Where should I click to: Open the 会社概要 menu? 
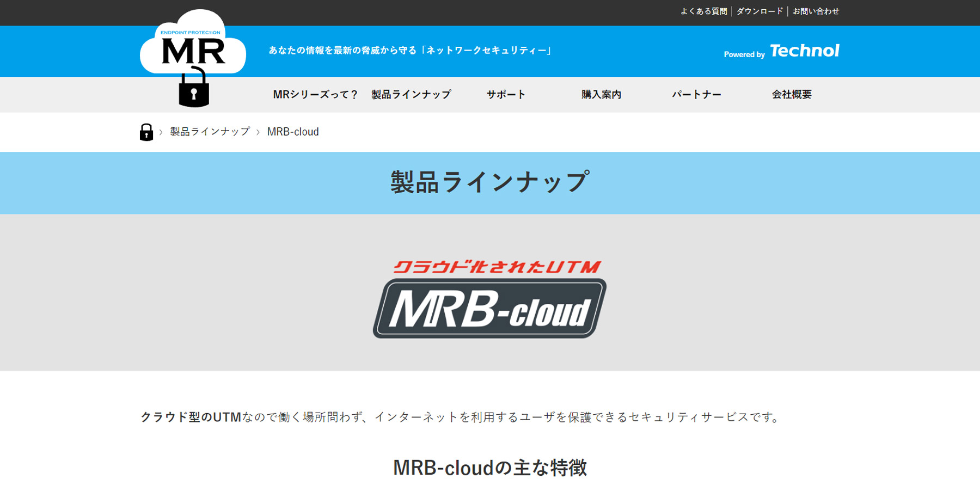792,95
